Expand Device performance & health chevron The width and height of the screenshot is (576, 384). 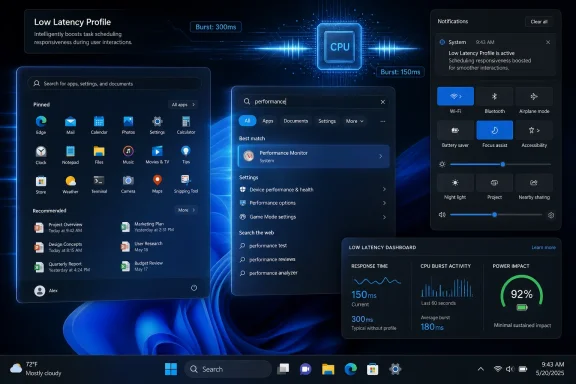tap(384, 189)
